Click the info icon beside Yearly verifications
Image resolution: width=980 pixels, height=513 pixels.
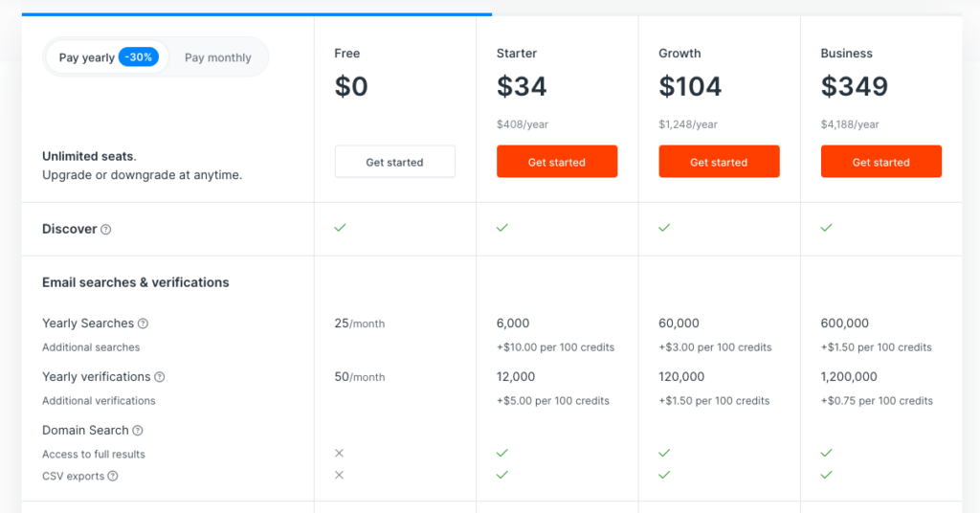pyautogui.click(x=160, y=377)
